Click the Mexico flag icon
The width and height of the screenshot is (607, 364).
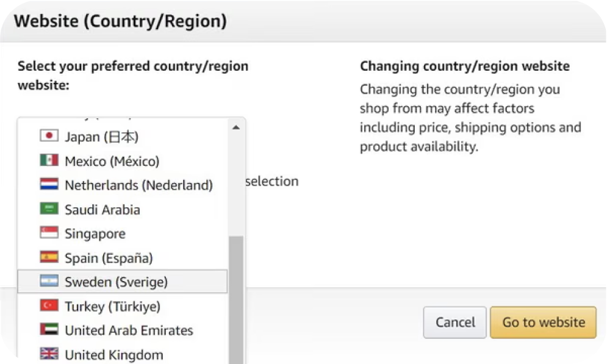click(x=49, y=160)
